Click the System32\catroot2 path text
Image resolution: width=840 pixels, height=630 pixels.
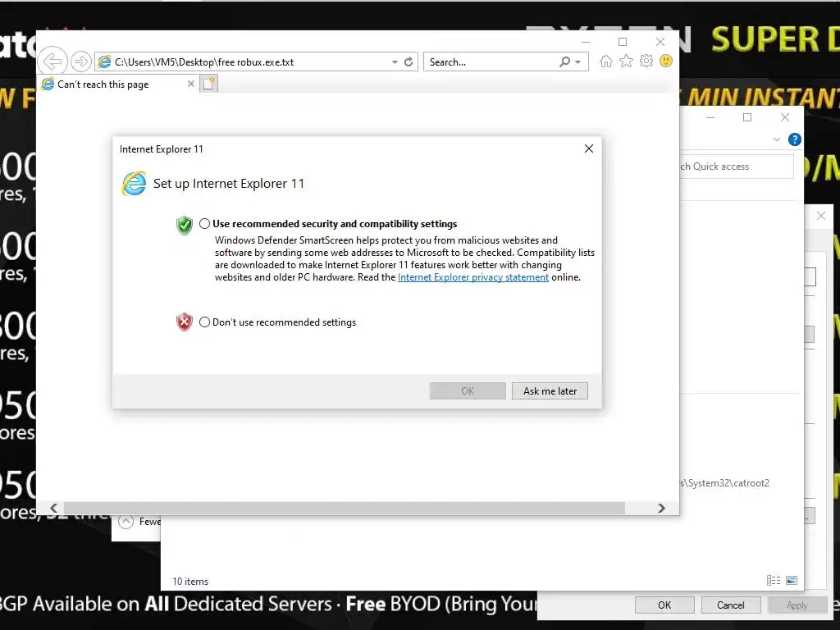pyautogui.click(x=725, y=482)
